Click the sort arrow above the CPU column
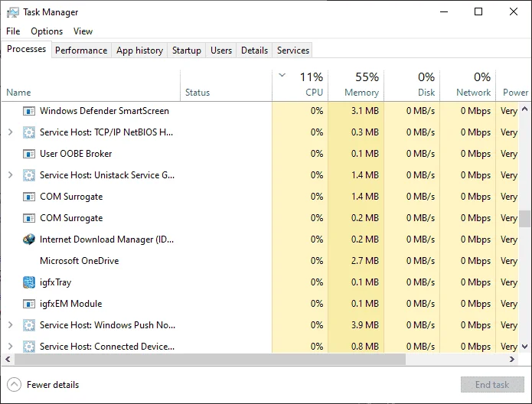The image size is (532, 404). 282,75
